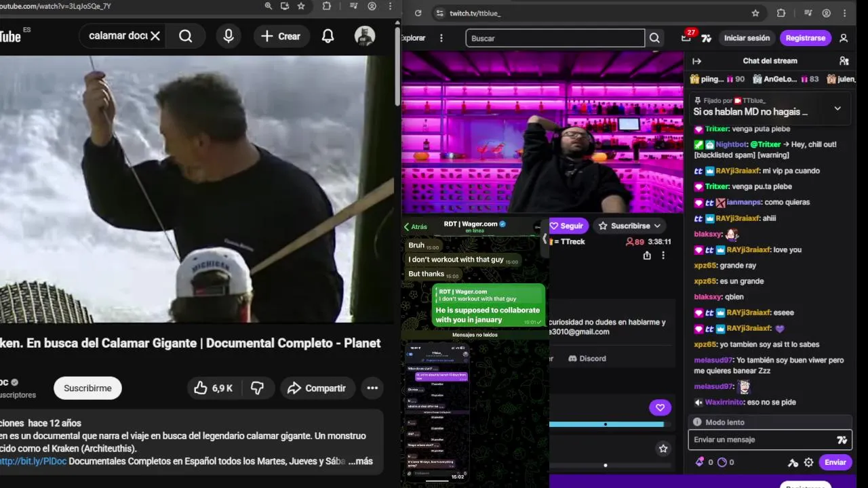868x488 pixels.
Task: Click the Suscribirme button on YouTube
Action: pos(87,388)
